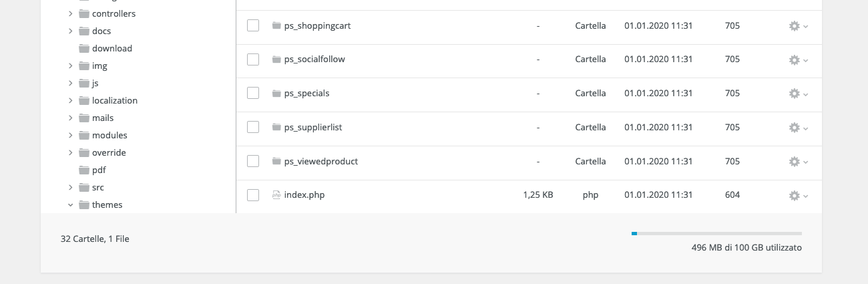Check the ps_shoppingcart checkbox
The width and height of the screenshot is (868, 284).
(253, 25)
